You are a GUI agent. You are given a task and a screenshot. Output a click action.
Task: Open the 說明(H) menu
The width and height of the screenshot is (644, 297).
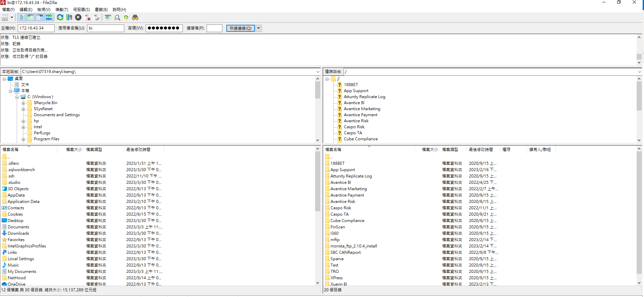pyautogui.click(x=119, y=10)
